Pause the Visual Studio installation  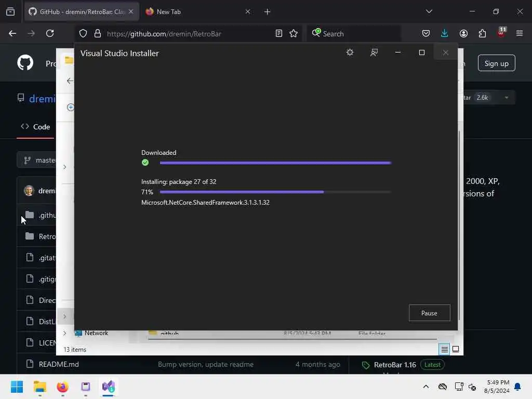click(x=429, y=313)
